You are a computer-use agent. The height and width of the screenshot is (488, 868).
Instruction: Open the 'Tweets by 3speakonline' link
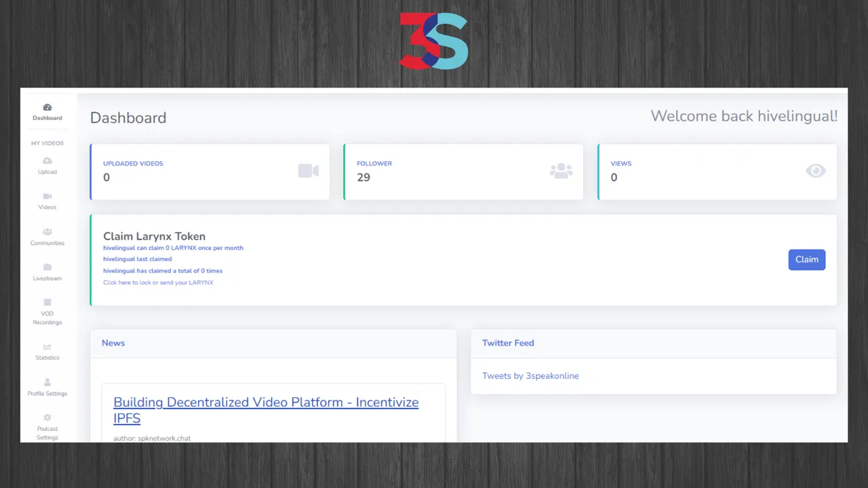coord(530,375)
